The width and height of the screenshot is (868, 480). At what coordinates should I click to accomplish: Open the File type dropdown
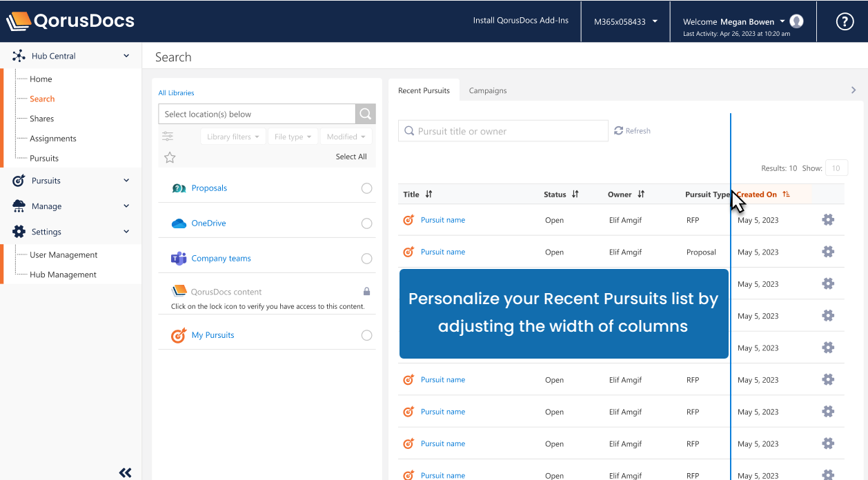pos(293,137)
